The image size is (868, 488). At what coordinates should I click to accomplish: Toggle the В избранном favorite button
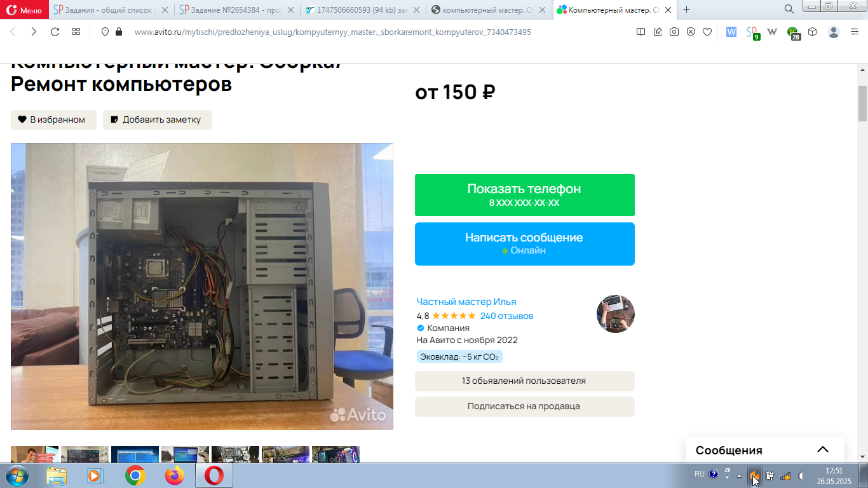[x=53, y=119]
